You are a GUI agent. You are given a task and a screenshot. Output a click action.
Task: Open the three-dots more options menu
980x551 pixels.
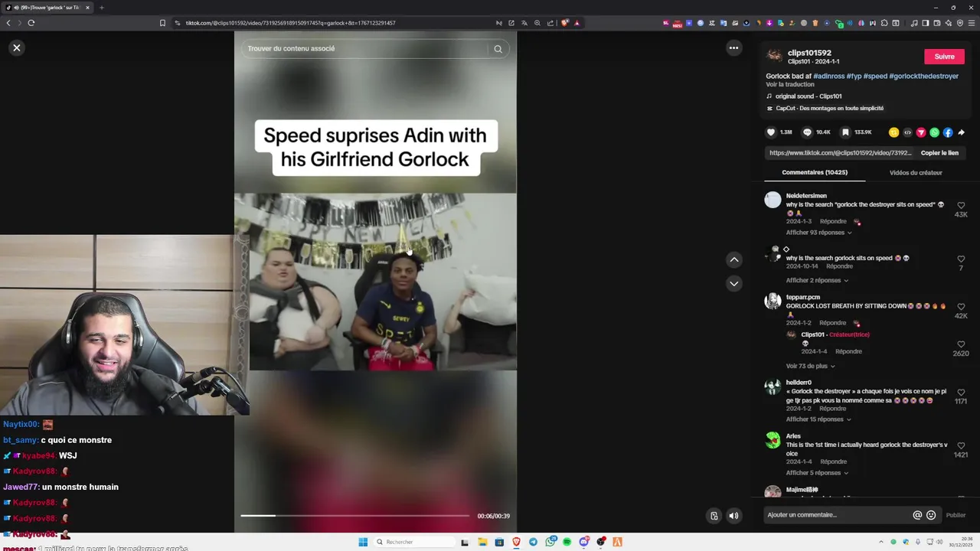(x=733, y=47)
